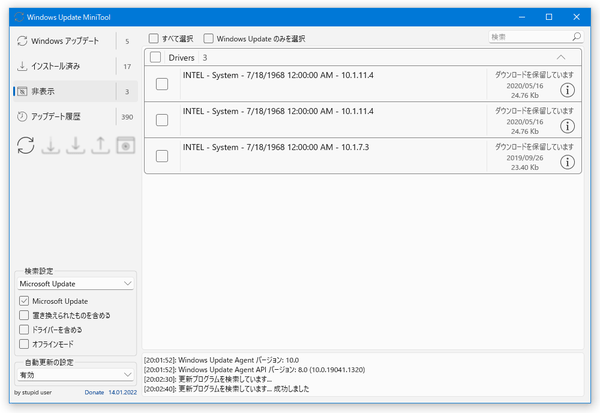The height and width of the screenshot is (413, 600).
Task: Close the Windows Update MiniTool window
Action: click(x=576, y=17)
